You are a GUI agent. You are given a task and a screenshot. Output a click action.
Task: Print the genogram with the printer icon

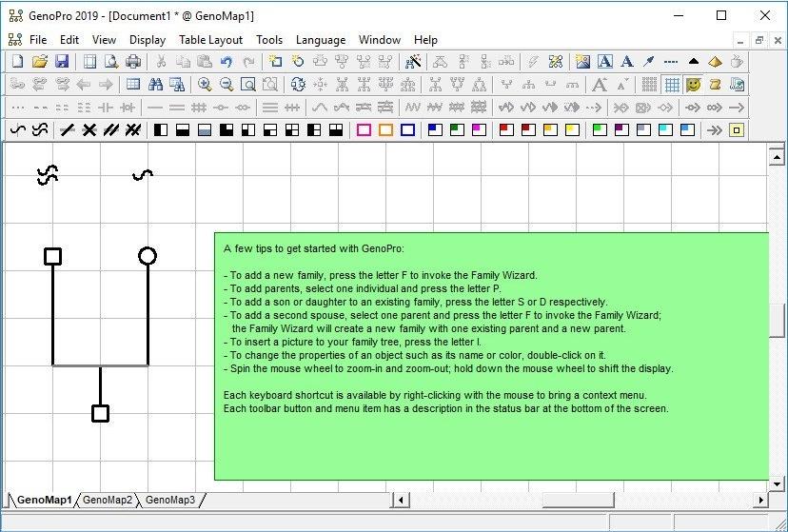coord(133,61)
